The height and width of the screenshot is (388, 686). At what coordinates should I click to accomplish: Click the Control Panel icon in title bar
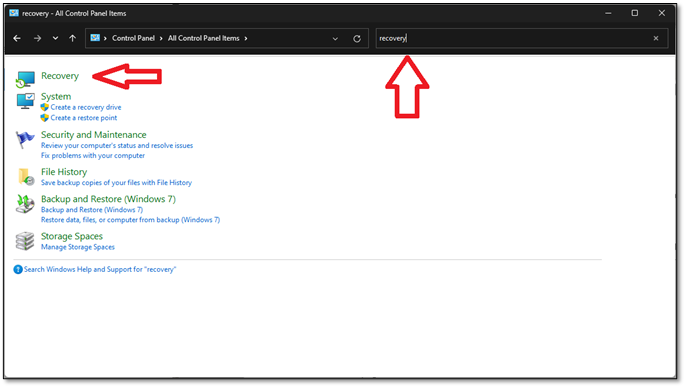pos(14,13)
